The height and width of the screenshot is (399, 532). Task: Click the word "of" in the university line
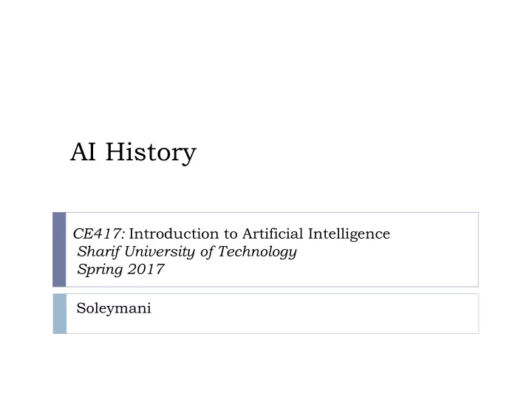point(207,252)
